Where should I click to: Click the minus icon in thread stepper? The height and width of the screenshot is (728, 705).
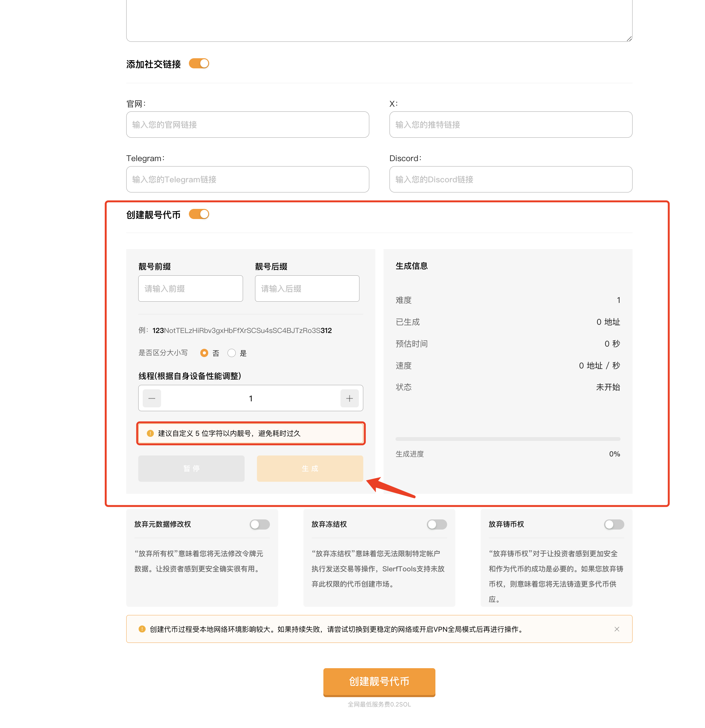coord(152,398)
